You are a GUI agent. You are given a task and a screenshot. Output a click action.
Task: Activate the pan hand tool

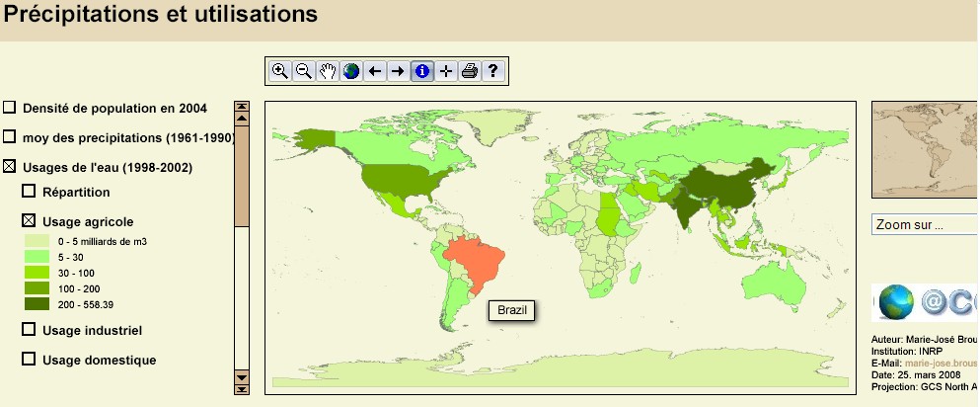pos(328,71)
